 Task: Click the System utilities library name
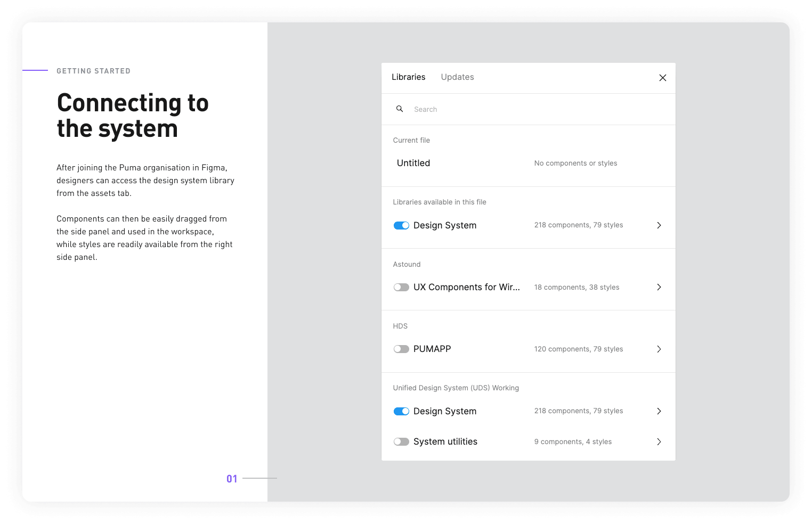445,441
